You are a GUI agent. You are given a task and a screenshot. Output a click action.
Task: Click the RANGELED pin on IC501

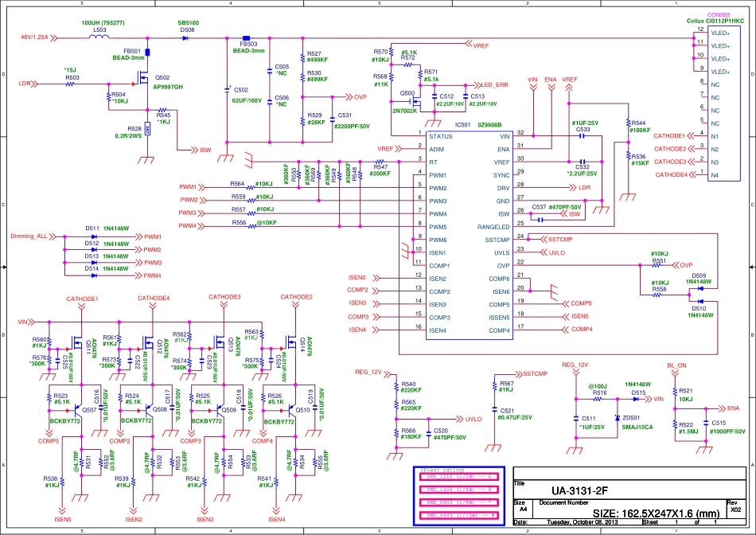[x=493, y=227]
